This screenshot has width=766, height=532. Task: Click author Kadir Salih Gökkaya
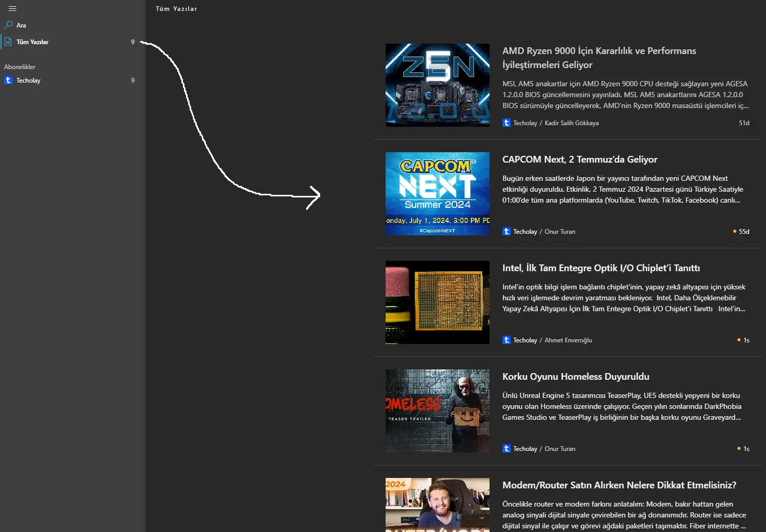[x=572, y=123]
